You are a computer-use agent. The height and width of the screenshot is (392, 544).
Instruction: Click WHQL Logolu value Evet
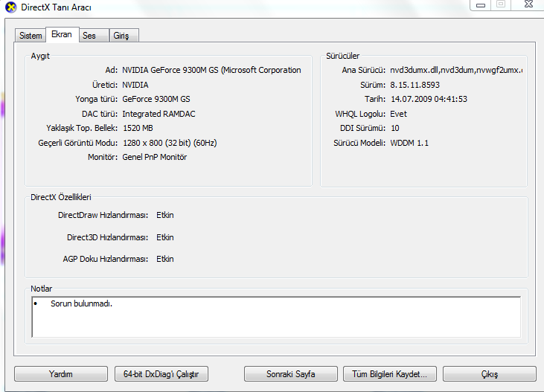pyautogui.click(x=398, y=114)
